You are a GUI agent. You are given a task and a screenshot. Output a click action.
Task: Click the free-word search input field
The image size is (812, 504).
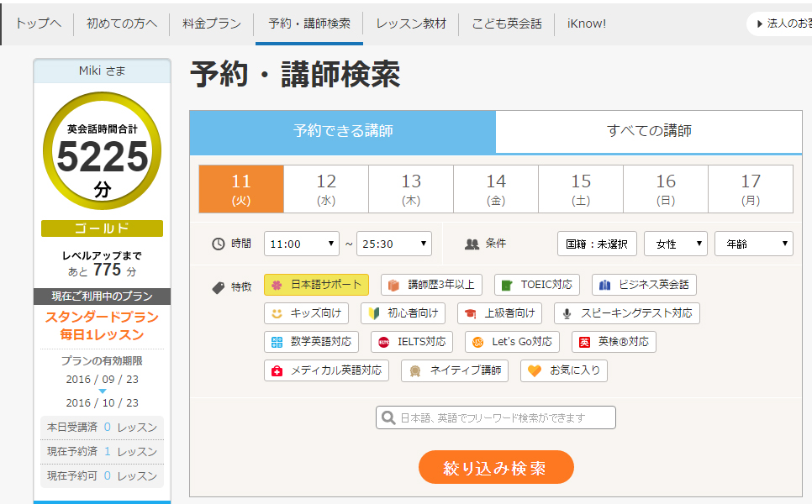[496, 417]
